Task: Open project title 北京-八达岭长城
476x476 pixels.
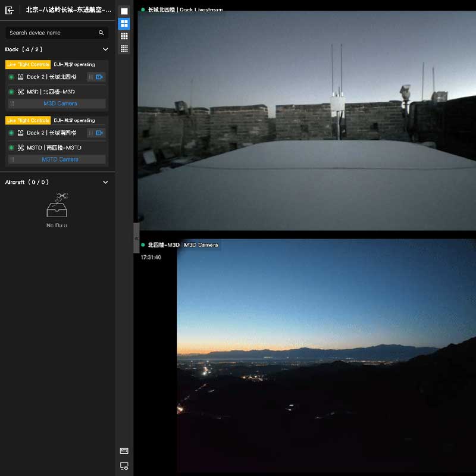Action: pos(68,10)
